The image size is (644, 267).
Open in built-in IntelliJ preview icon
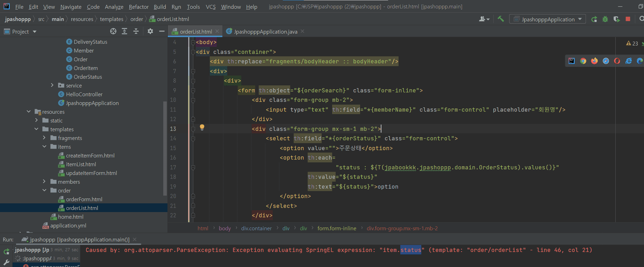point(572,61)
